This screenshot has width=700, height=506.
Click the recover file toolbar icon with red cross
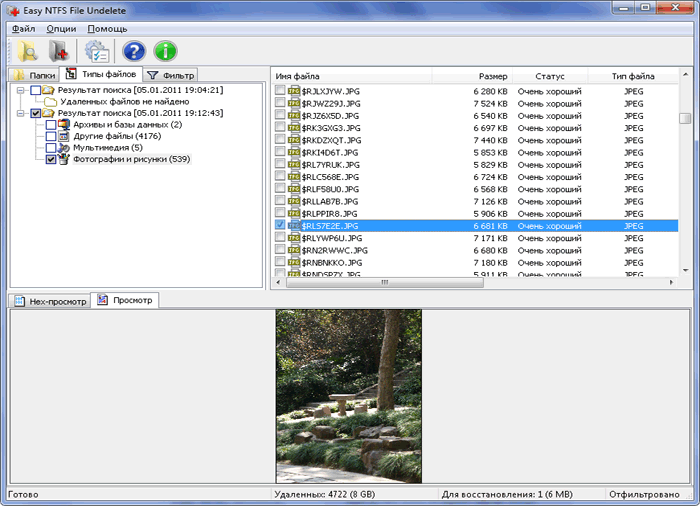point(58,51)
